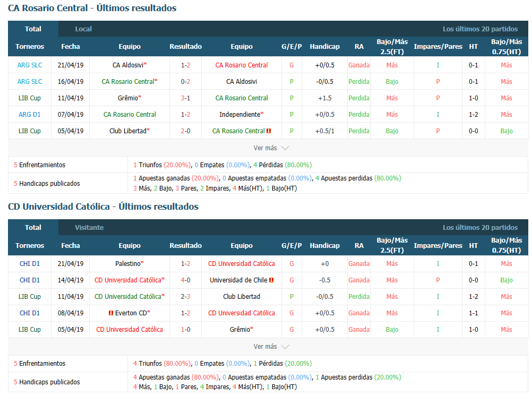The image size is (532, 396).
Task: Click Palestino* team name
Action: 130,264
